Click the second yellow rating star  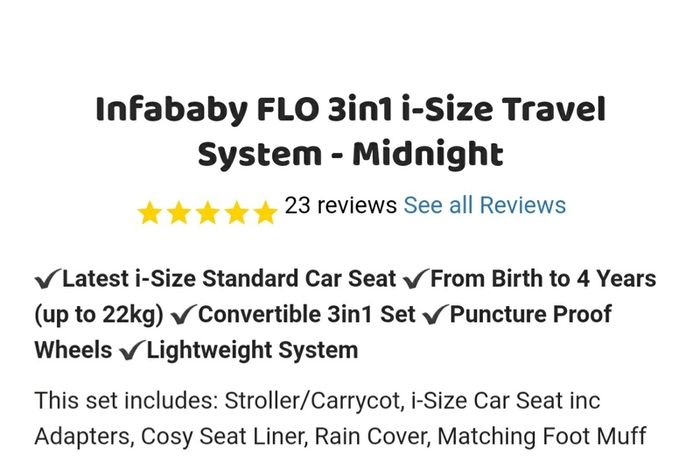pos(179,212)
